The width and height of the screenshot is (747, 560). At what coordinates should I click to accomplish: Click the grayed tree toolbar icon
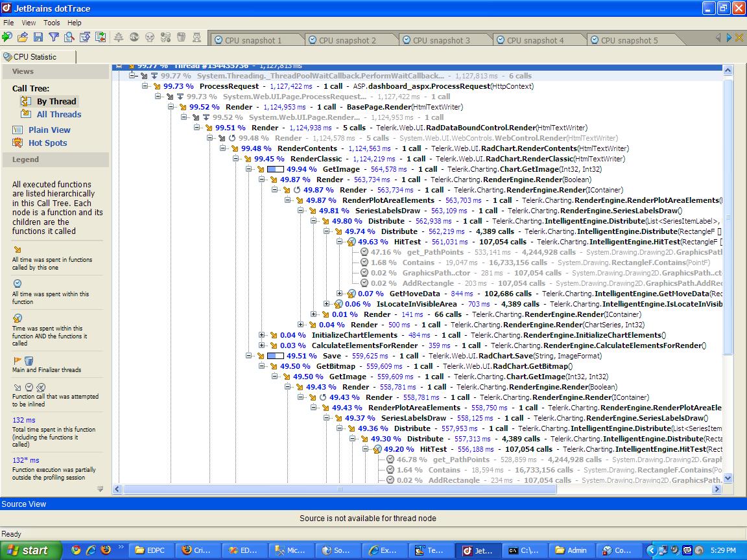119,37
